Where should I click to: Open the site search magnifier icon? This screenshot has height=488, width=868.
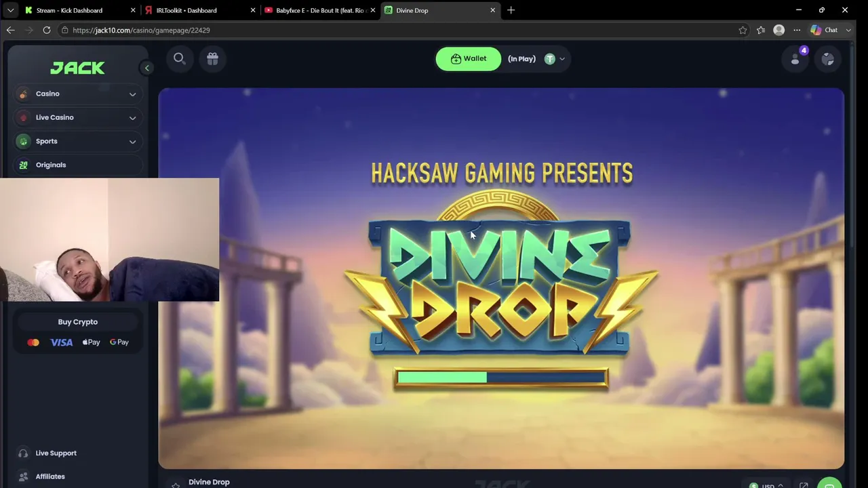coord(179,58)
